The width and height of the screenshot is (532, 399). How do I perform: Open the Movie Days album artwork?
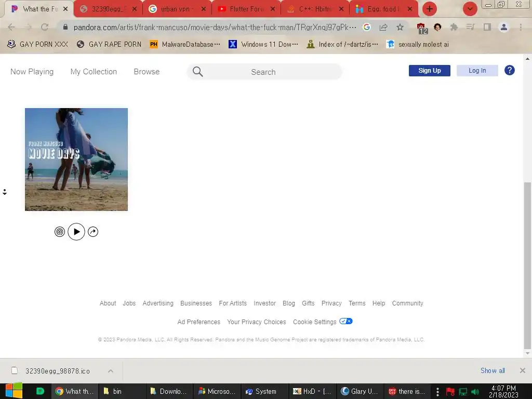pyautogui.click(x=76, y=159)
